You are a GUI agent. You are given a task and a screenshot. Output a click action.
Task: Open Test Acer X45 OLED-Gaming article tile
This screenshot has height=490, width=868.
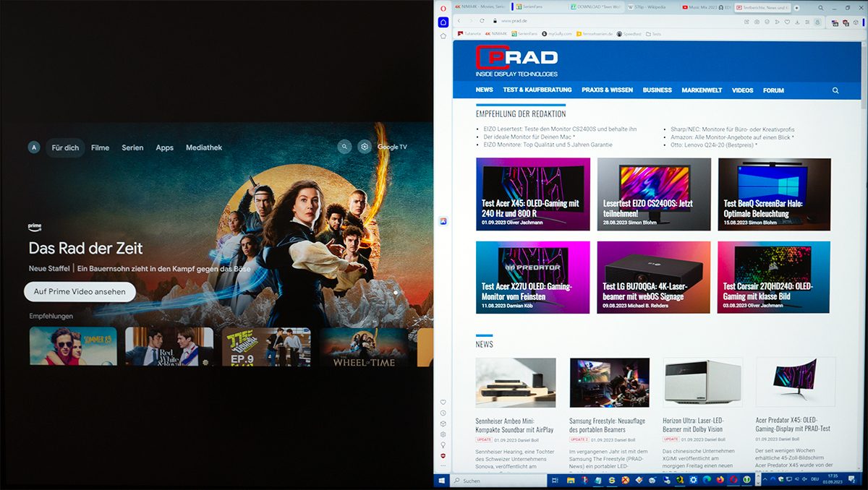533,194
